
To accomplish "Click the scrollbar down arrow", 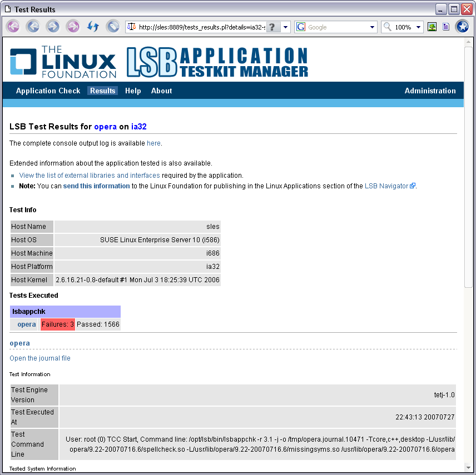I will (x=468, y=468).
